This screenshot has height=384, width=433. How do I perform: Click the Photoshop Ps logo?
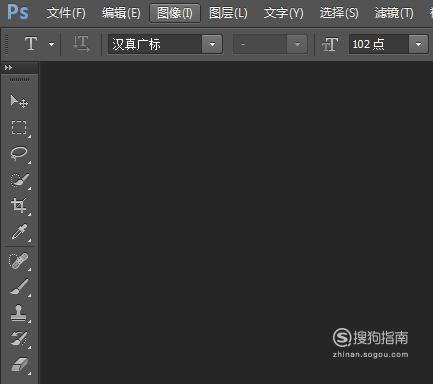click(x=18, y=12)
